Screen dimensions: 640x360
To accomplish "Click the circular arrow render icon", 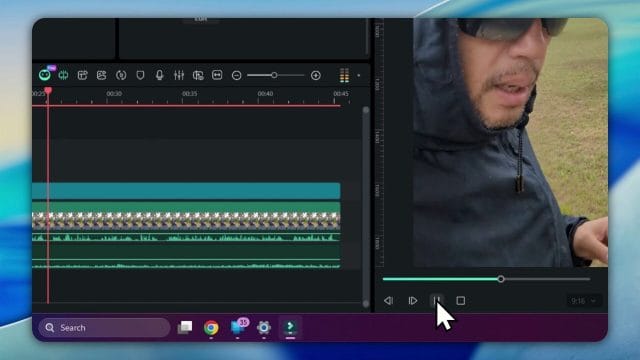I will pos(121,75).
